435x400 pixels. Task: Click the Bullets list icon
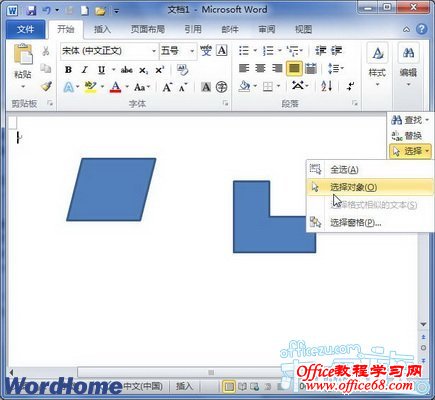click(244, 51)
